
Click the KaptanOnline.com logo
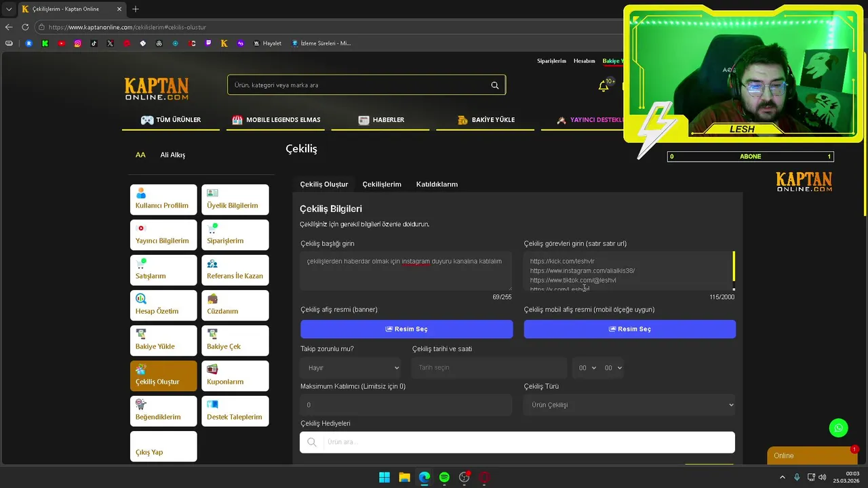(x=157, y=89)
